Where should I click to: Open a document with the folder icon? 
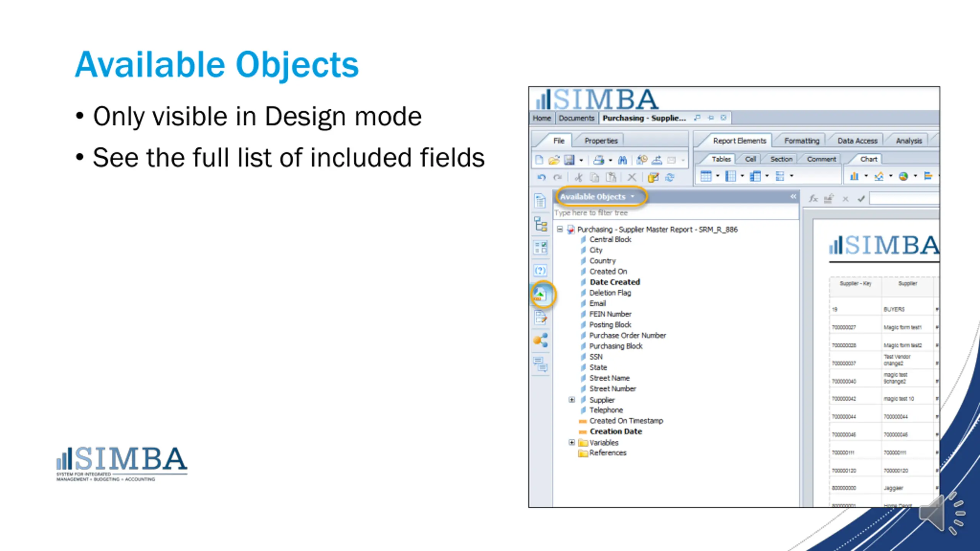[x=554, y=160]
